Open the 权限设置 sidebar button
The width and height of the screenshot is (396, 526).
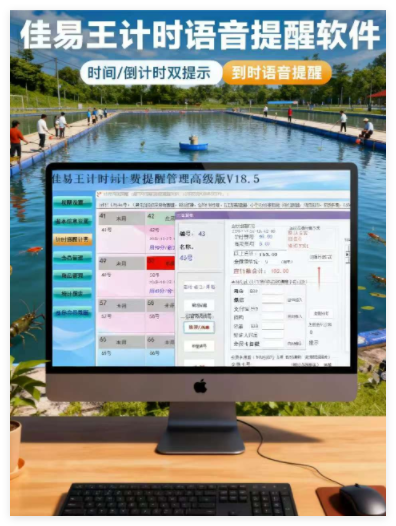tap(73, 202)
